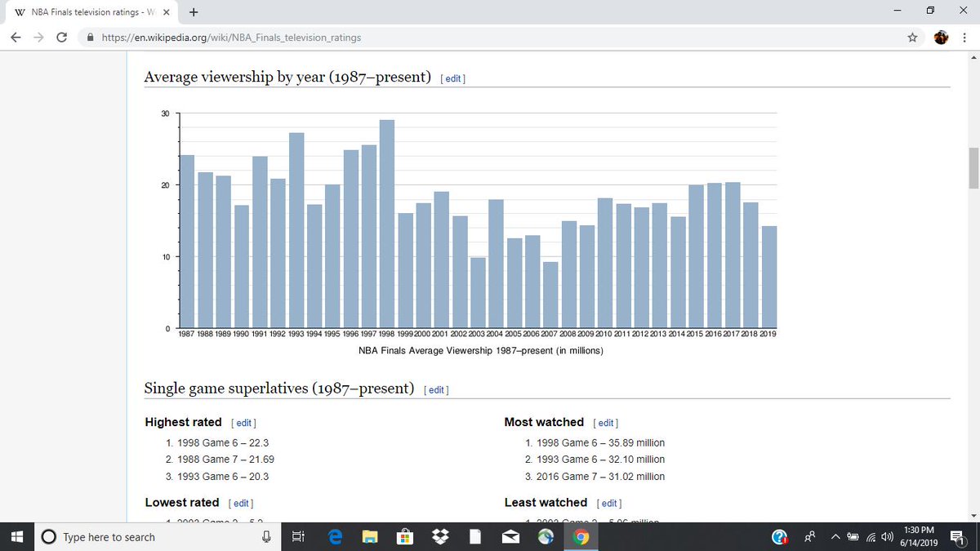Click the scrollbar up arrow
This screenshot has height=551, width=980.
(973, 57)
